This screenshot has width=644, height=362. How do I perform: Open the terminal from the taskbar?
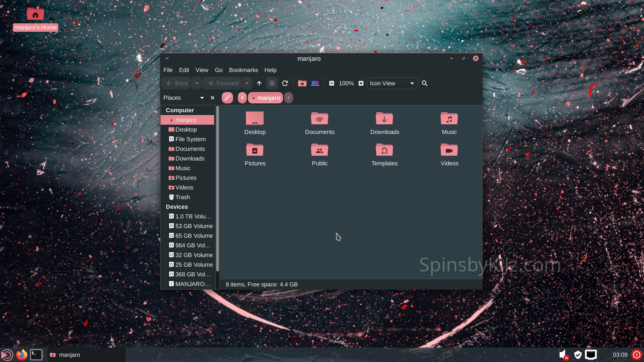pos(36,355)
